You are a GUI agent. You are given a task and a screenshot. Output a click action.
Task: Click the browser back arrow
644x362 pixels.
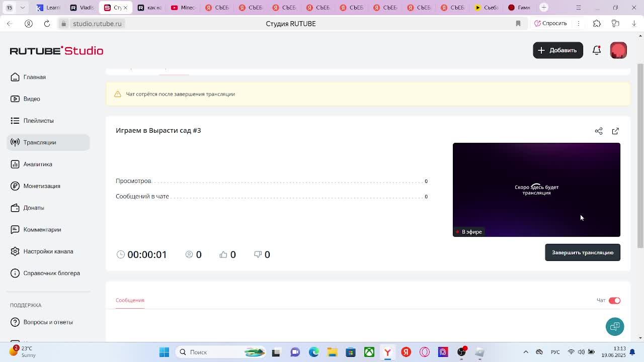(10, 24)
